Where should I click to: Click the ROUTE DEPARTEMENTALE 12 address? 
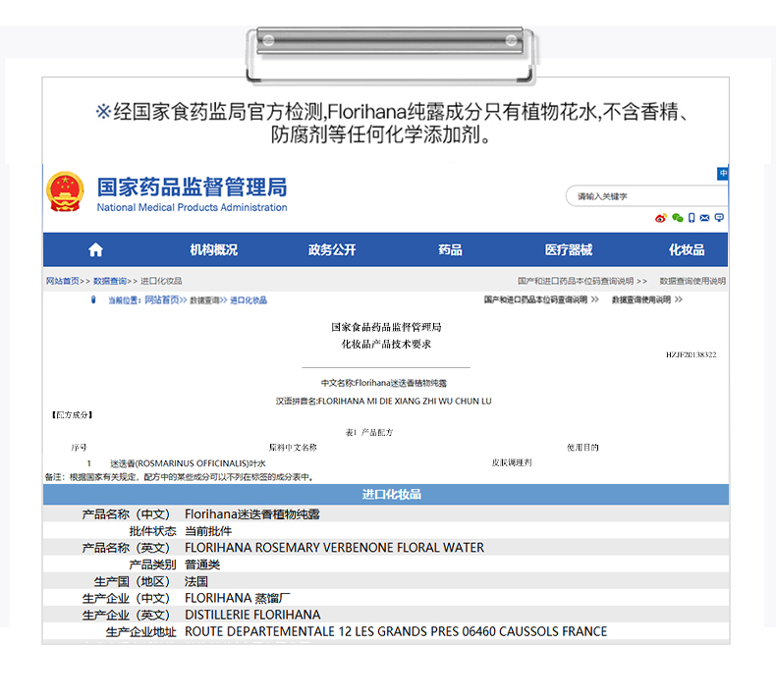point(396,631)
